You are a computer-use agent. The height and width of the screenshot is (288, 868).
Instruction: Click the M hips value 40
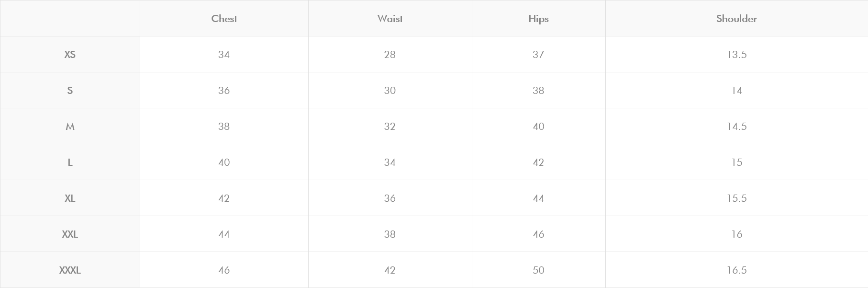point(538,127)
